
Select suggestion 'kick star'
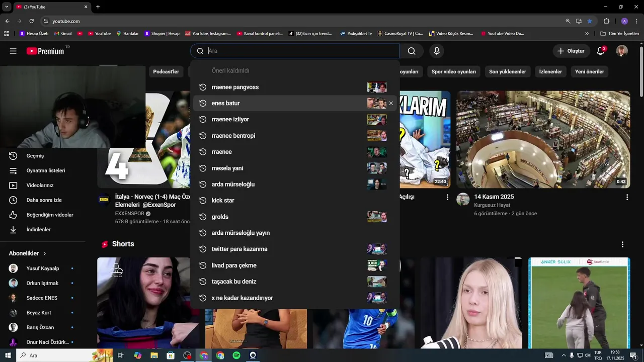pyautogui.click(x=295, y=200)
